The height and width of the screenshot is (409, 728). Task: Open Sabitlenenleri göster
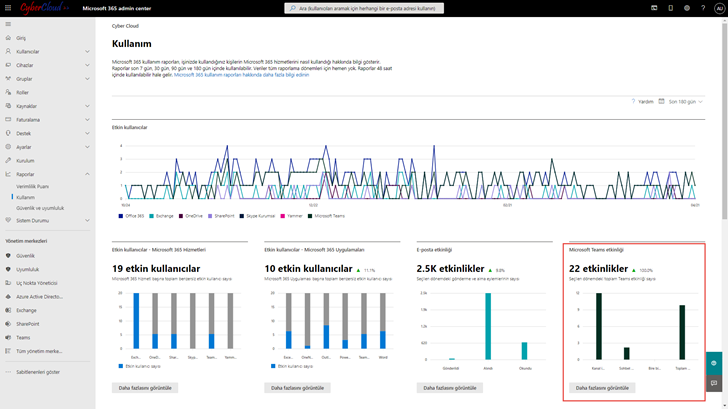coord(38,372)
